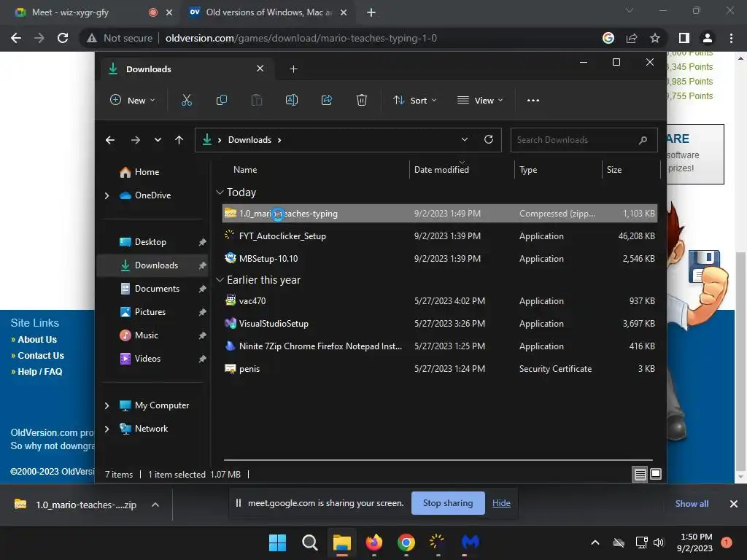This screenshot has width=747, height=560.
Task: Expand OneDrive in navigation pane
Action: click(x=107, y=195)
